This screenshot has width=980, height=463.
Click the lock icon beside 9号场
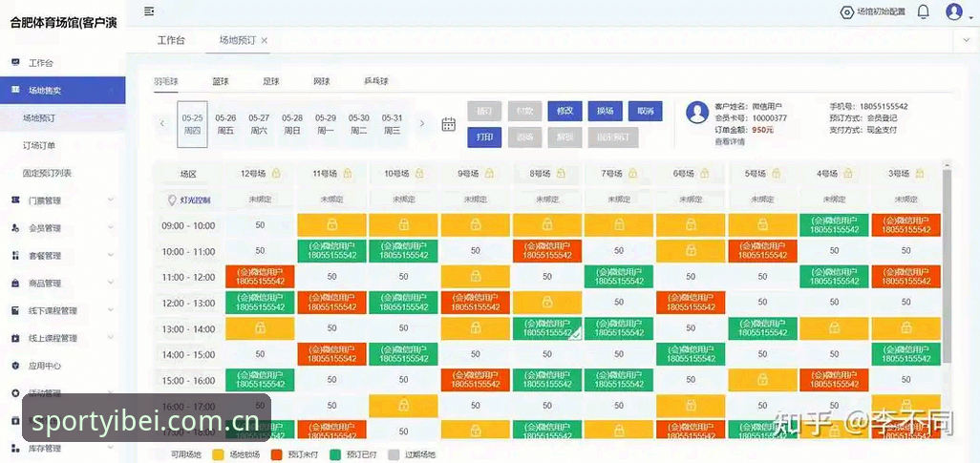click(x=489, y=173)
